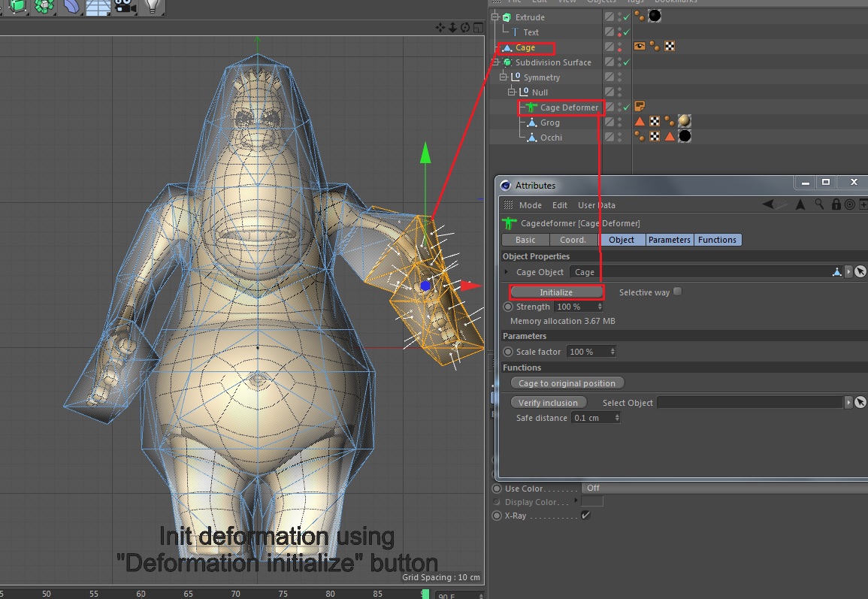Screen dimensions: 868x599
Task: Enable the Selective way checkbox
Action: [677, 291]
